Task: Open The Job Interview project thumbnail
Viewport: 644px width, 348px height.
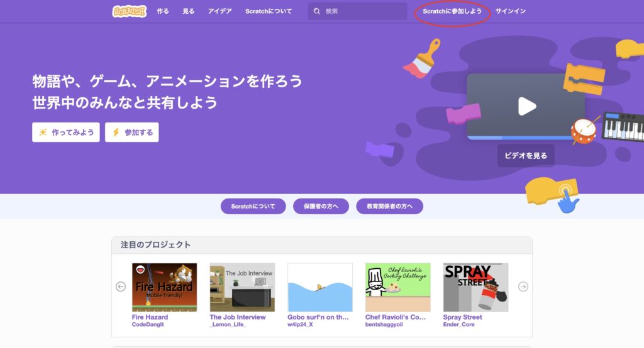Action: click(242, 287)
